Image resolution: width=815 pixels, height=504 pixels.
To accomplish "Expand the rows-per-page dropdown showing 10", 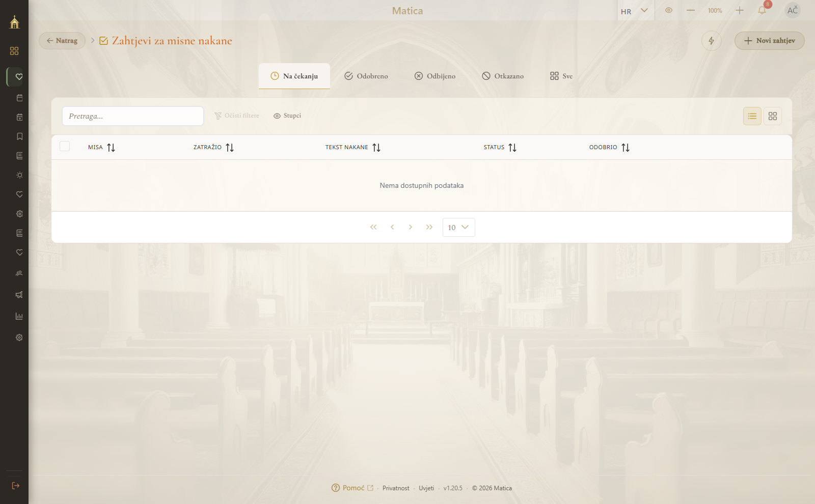I will [x=459, y=228].
